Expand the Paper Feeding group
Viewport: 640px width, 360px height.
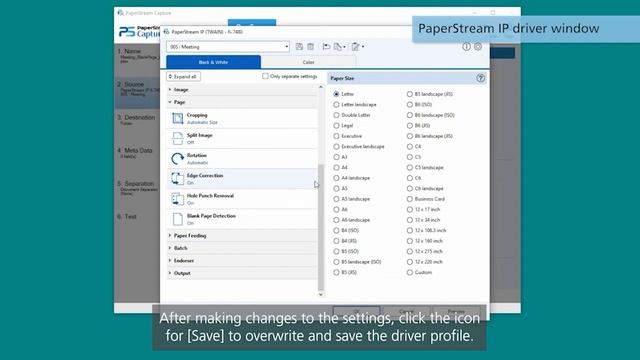242,236
